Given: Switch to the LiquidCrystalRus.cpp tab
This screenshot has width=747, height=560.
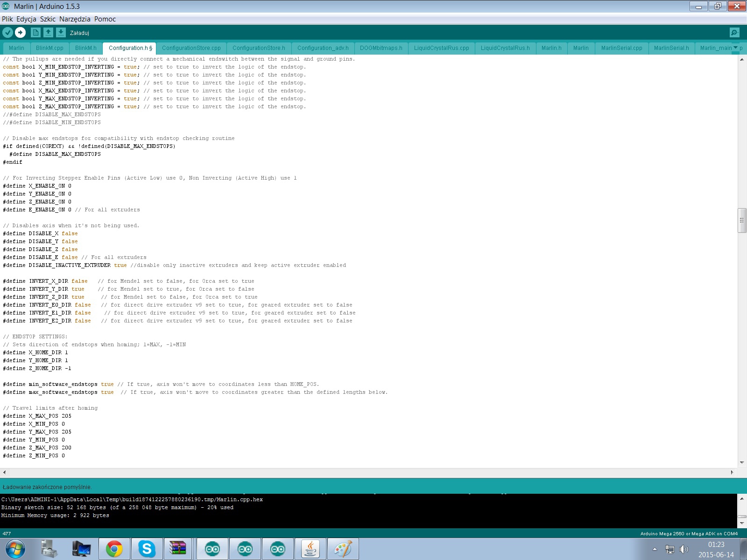Looking at the screenshot, I should point(442,48).
